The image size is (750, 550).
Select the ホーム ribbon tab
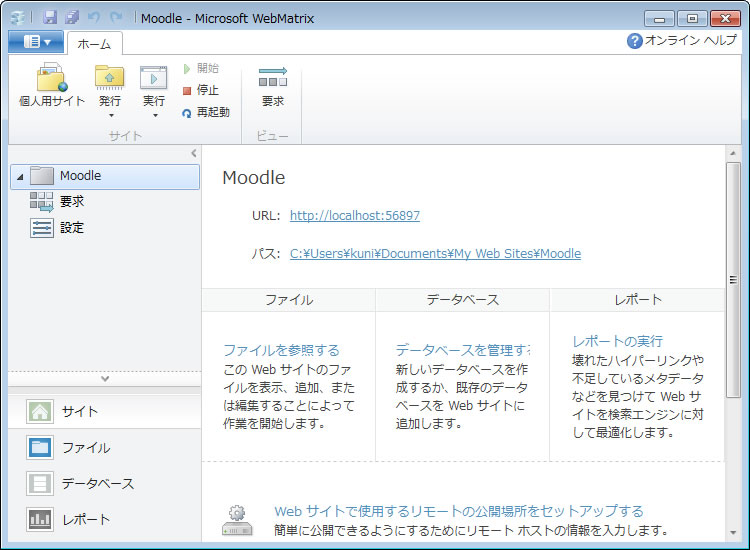click(x=94, y=43)
